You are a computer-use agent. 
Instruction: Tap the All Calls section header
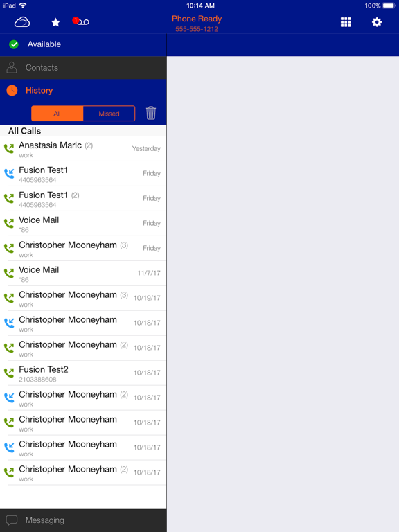click(83, 131)
